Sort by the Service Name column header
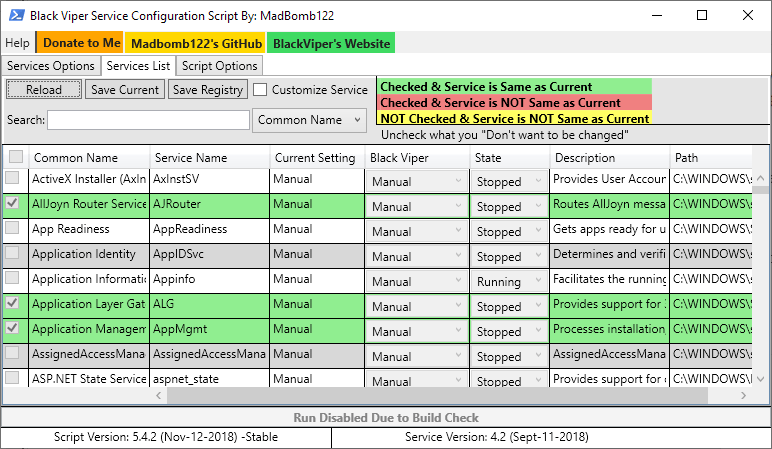Image resolution: width=772 pixels, height=449 pixels. click(189, 158)
